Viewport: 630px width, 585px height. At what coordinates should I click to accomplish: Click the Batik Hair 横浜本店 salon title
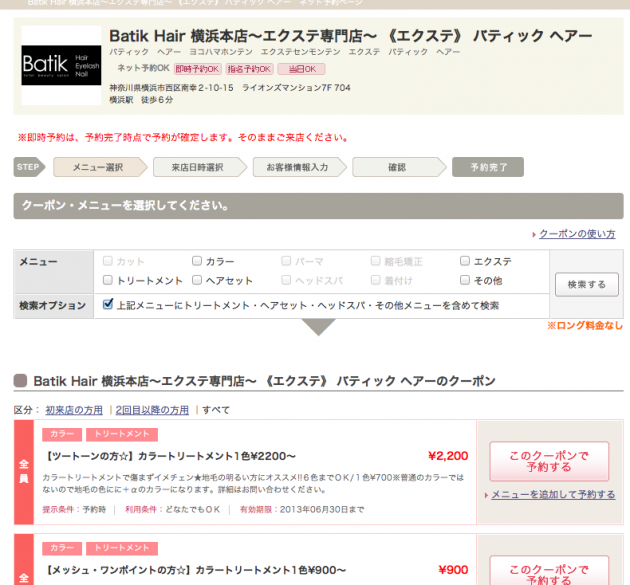(350, 36)
